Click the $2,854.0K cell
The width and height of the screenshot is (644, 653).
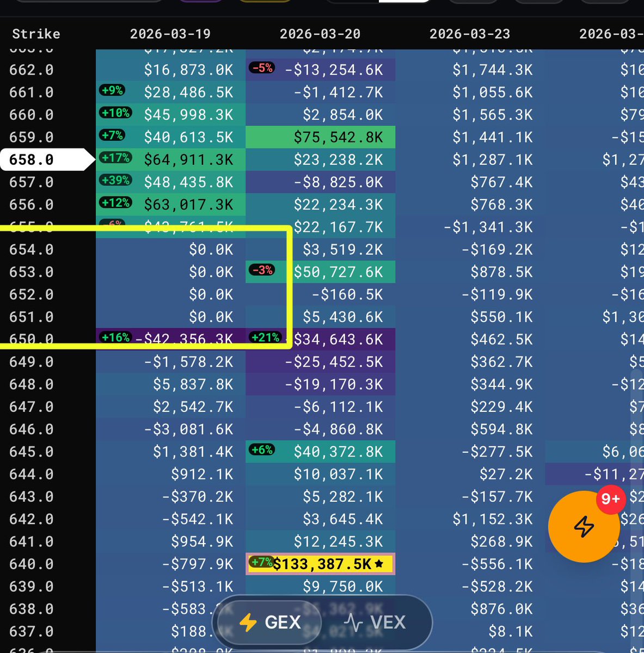point(321,115)
